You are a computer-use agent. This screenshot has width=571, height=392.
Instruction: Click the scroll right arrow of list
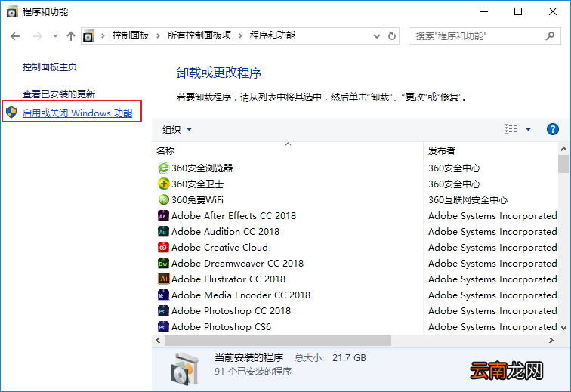tap(551, 341)
